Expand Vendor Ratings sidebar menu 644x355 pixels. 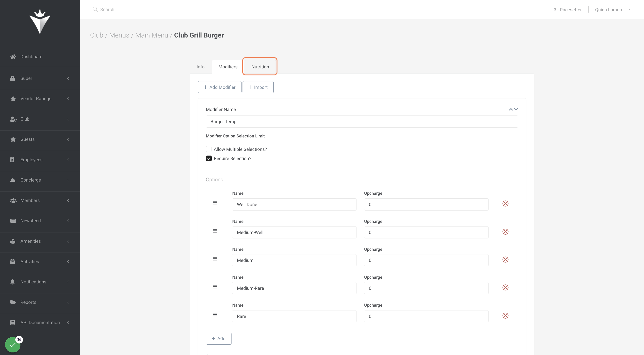point(40,99)
